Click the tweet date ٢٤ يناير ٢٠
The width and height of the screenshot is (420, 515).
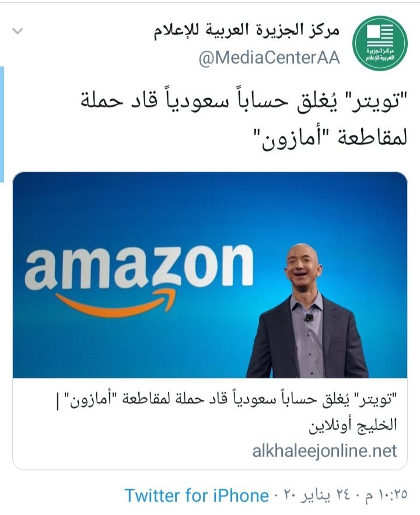tap(319, 495)
